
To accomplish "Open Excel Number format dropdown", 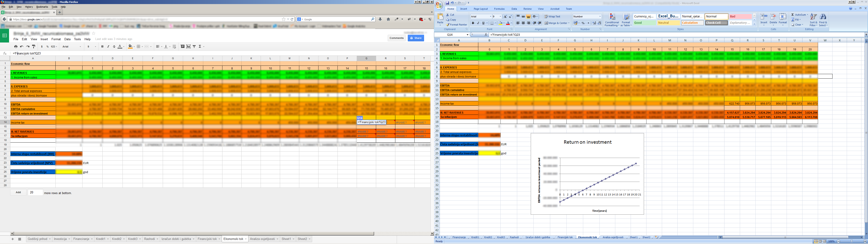I will tap(600, 16).
